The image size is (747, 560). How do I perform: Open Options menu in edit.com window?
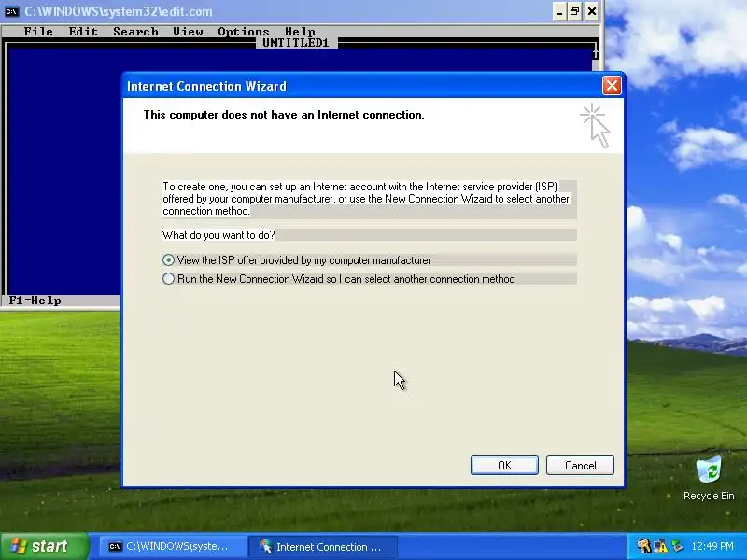tap(244, 32)
